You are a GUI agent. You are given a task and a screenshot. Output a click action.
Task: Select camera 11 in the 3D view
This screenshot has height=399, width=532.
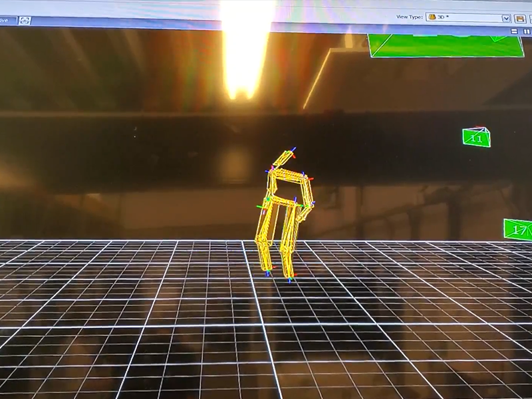(x=476, y=138)
